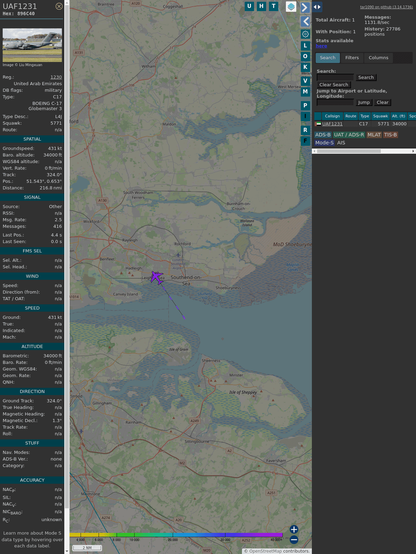Toggle the I map option button

305,116
